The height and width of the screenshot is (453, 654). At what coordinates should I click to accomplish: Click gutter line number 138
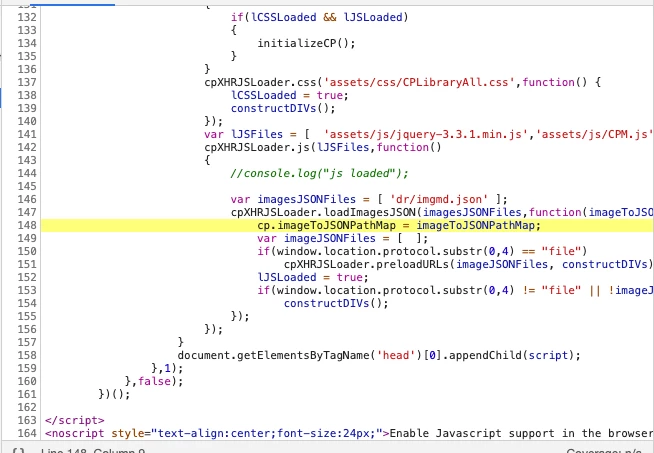point(27,95)
